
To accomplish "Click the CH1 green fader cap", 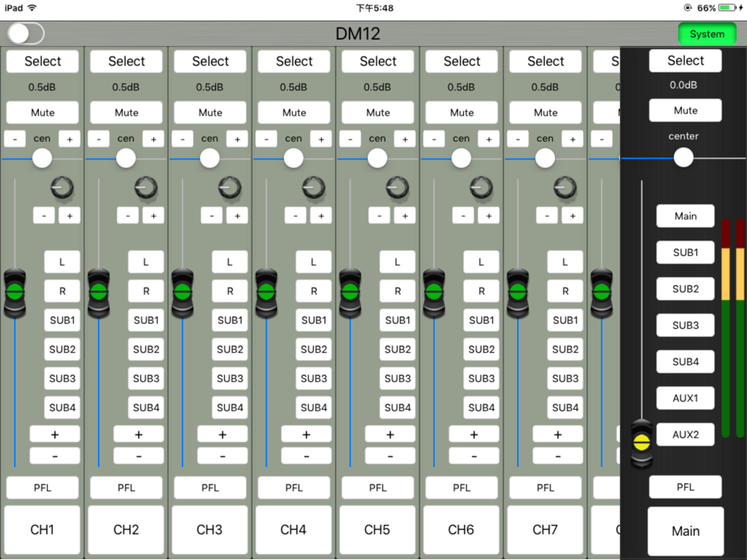I will point(15,293).
